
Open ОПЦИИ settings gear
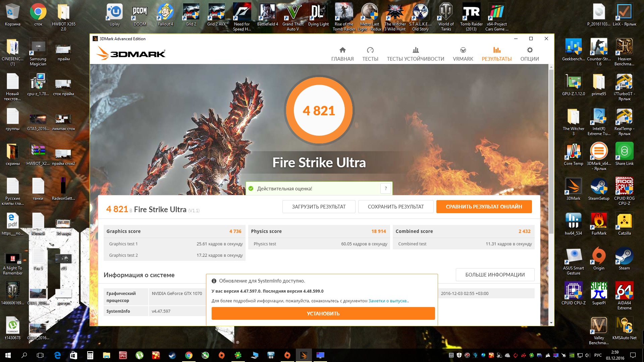[529, 54]
